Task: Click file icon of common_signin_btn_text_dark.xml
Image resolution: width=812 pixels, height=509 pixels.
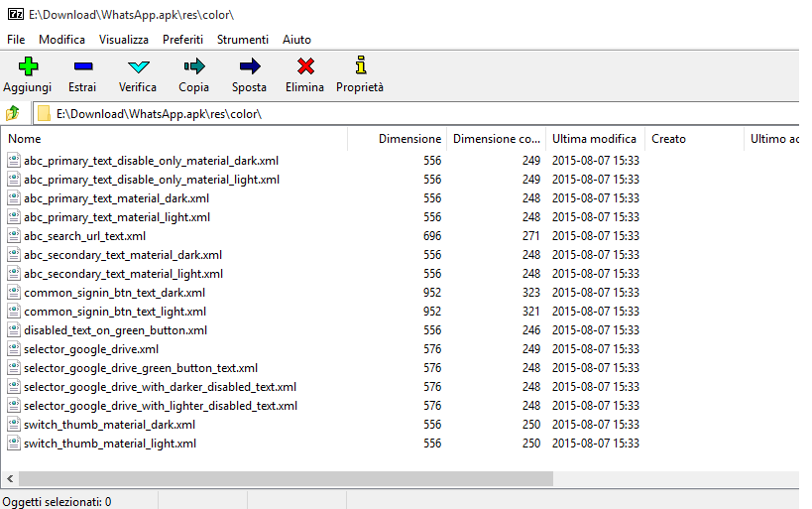Action: [x=14, y=293]
